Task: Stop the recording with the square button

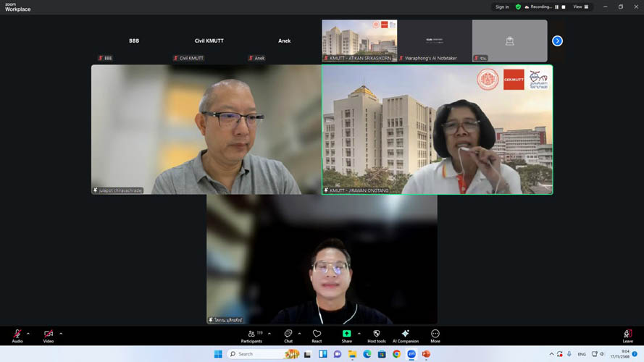Action: pos(564,7)
